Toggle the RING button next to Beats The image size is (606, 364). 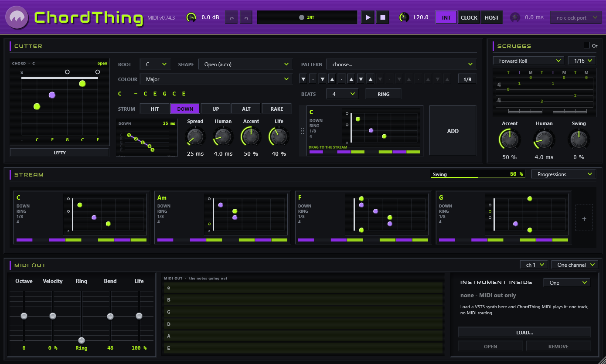coord(384,94)
